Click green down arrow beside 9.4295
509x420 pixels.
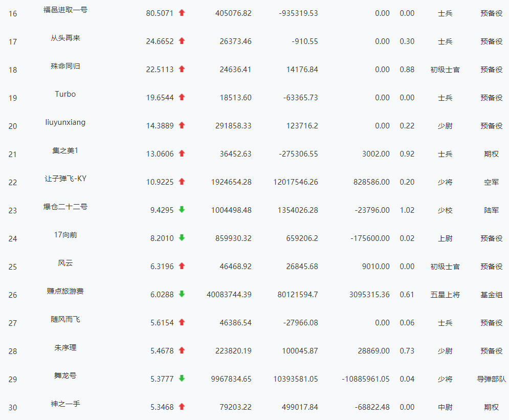[x=182, y=210]
